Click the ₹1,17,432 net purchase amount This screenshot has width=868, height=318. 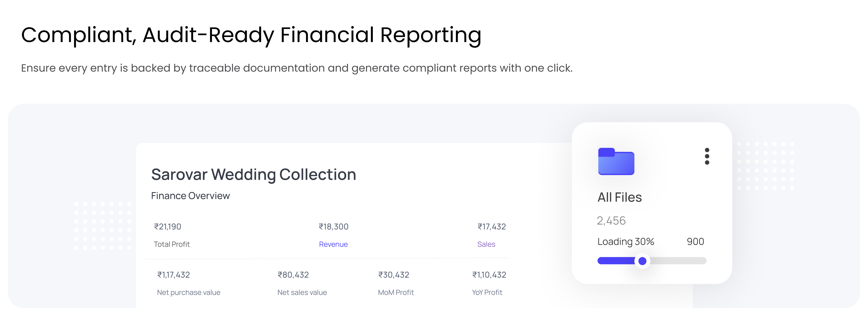[174, 275]
